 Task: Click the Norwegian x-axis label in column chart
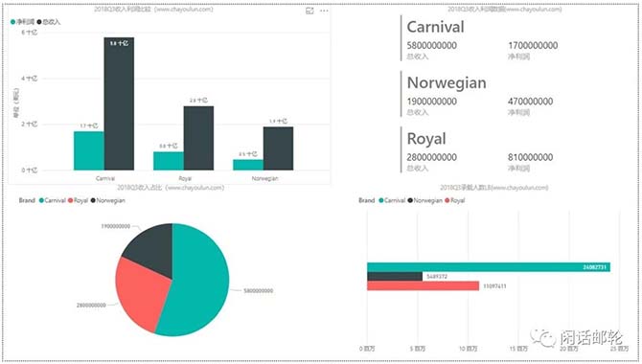264,178
